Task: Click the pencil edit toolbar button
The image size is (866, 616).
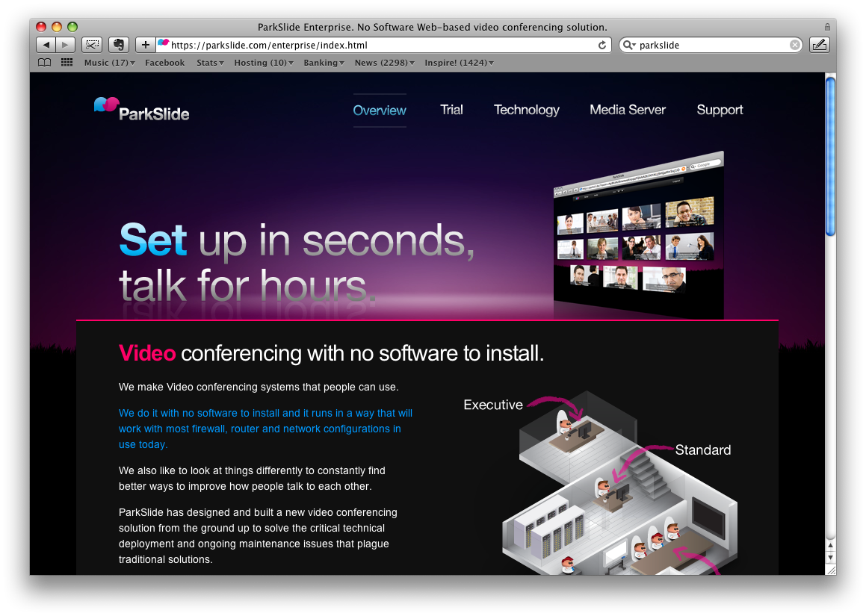Action: click(820, 45)
